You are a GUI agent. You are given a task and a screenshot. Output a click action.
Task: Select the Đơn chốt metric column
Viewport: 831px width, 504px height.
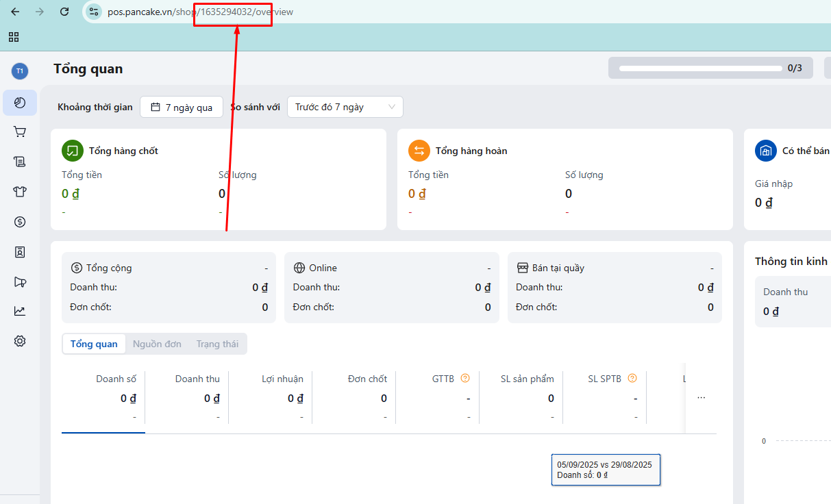click(354, 398)
